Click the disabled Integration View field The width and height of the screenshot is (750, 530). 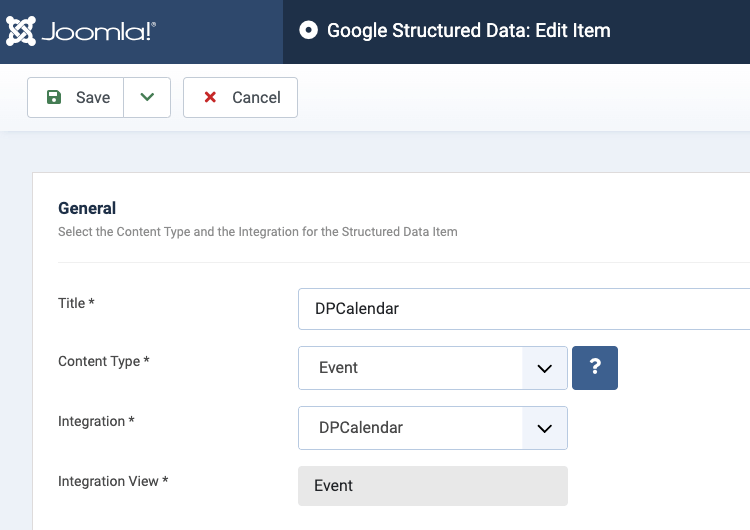[433, 486]
